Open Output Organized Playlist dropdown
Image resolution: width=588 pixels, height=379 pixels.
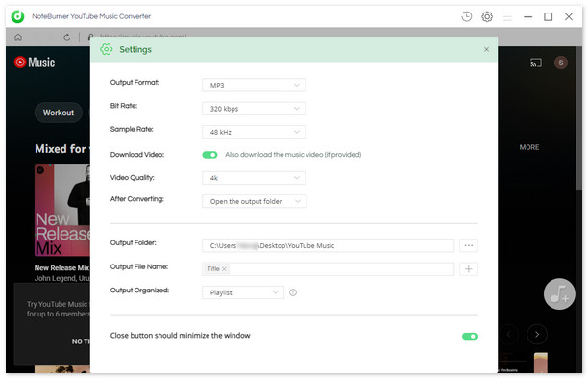coord(243,292)
